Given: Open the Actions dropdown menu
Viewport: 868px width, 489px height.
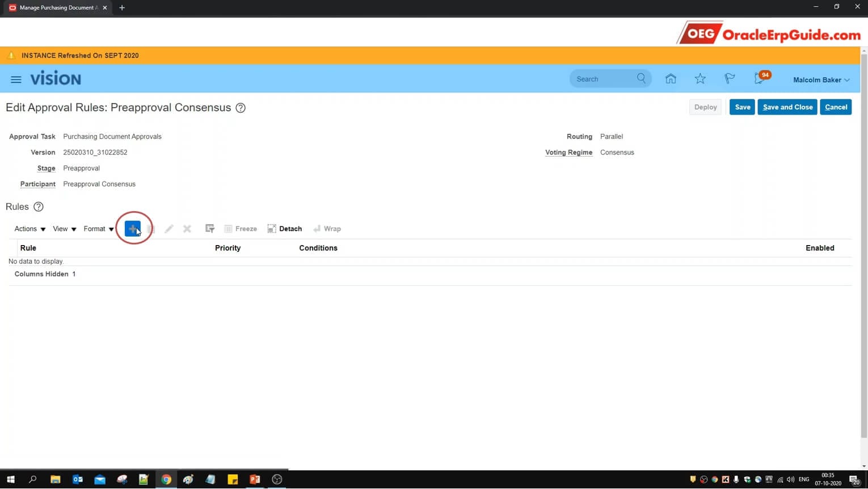Looking at the screenshot, I should (x=30, y=229).
